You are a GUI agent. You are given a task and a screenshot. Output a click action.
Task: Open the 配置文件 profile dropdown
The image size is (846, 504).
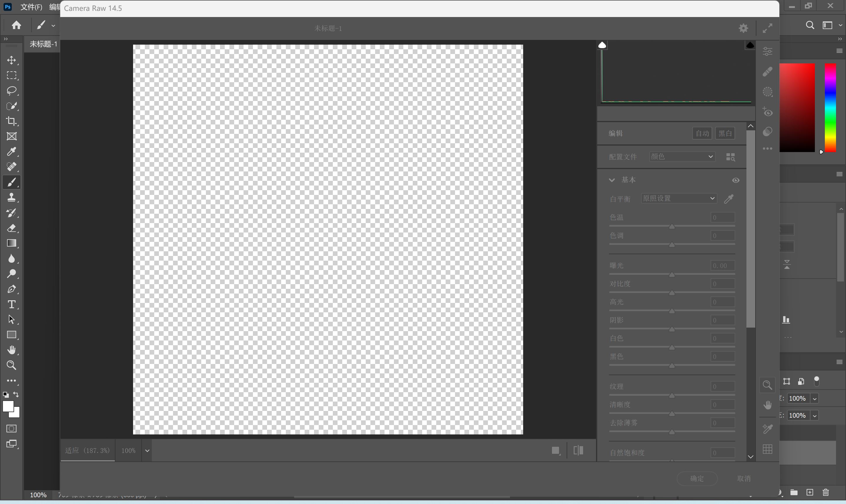(x=681, y=156)
